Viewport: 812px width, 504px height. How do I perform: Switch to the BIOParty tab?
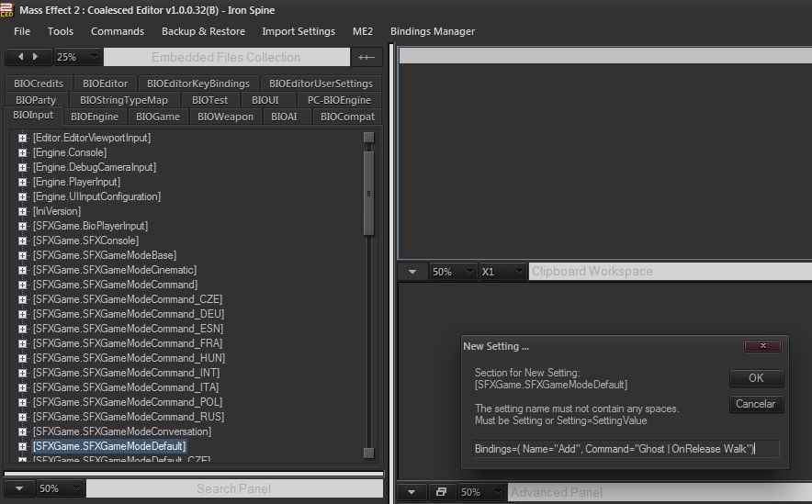click(36, 100)
